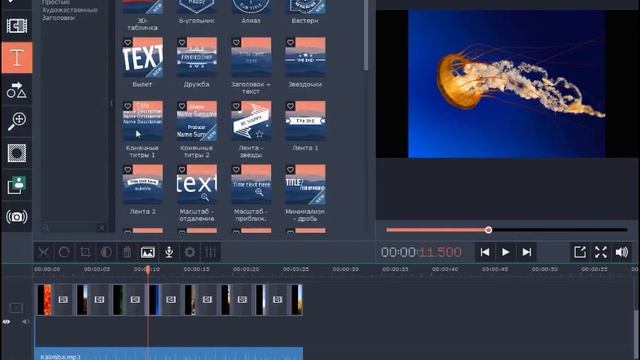Open Color adjustments in toolbar
Image resolution: width=640 pixels, height=360 pixels.
pyautogui.click(x=106, y=252)
